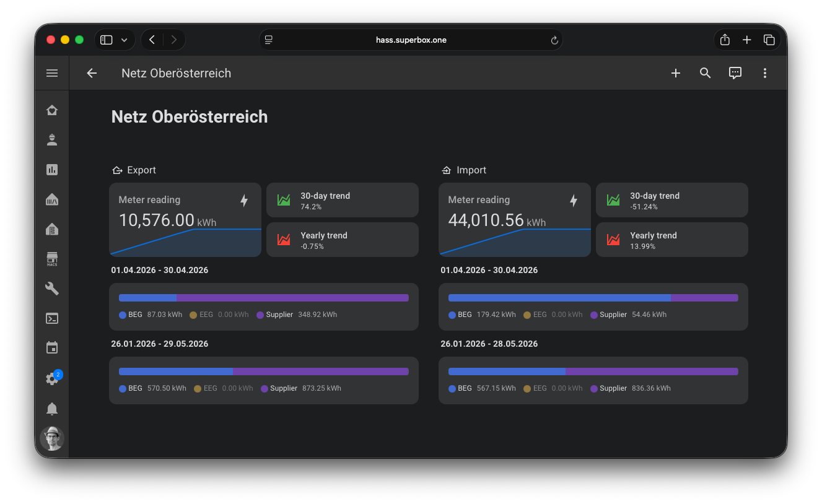Image resolution: width=822 pixels, height=504 pixels.
Task: Toggle Safari sidebar button
Action: pos(107,40)
